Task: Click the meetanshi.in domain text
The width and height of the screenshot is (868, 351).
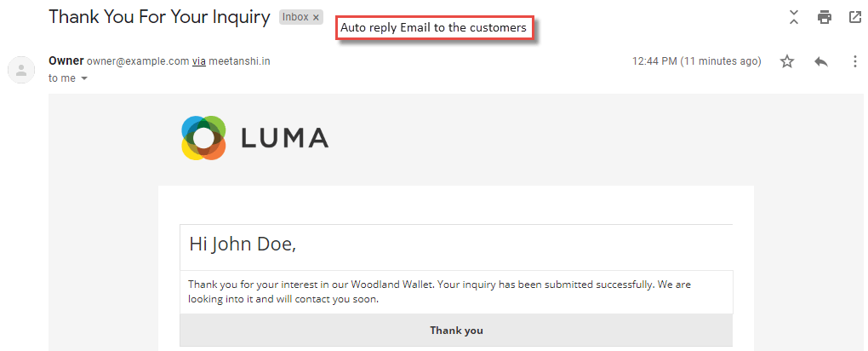Action: click(240, 61)
